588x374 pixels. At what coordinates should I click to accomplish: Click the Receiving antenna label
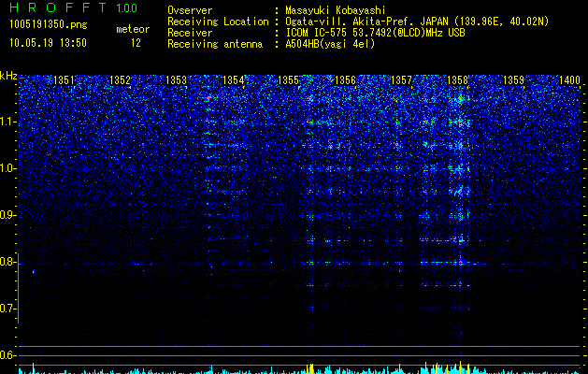pyautogui.click(x=215, y=44)
